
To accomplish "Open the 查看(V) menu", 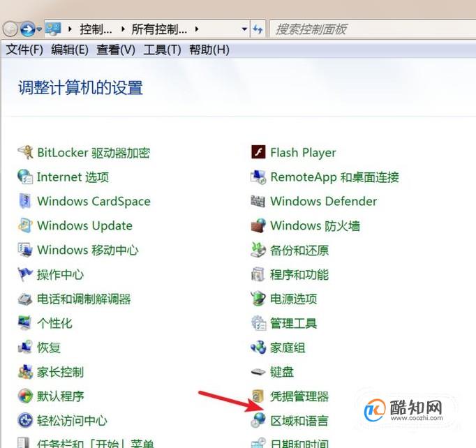I will 116,50.
